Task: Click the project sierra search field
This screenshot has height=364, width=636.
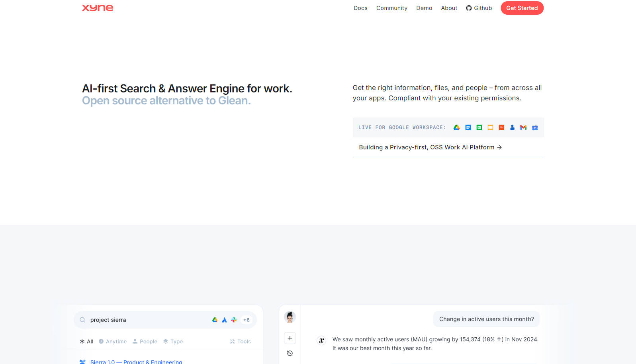Action: pos(147,320)
